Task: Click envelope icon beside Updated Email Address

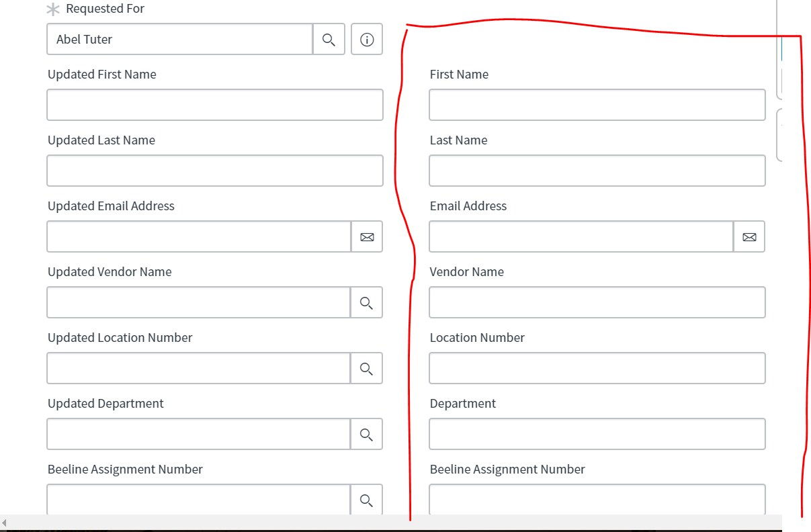Action: (367, 237)
